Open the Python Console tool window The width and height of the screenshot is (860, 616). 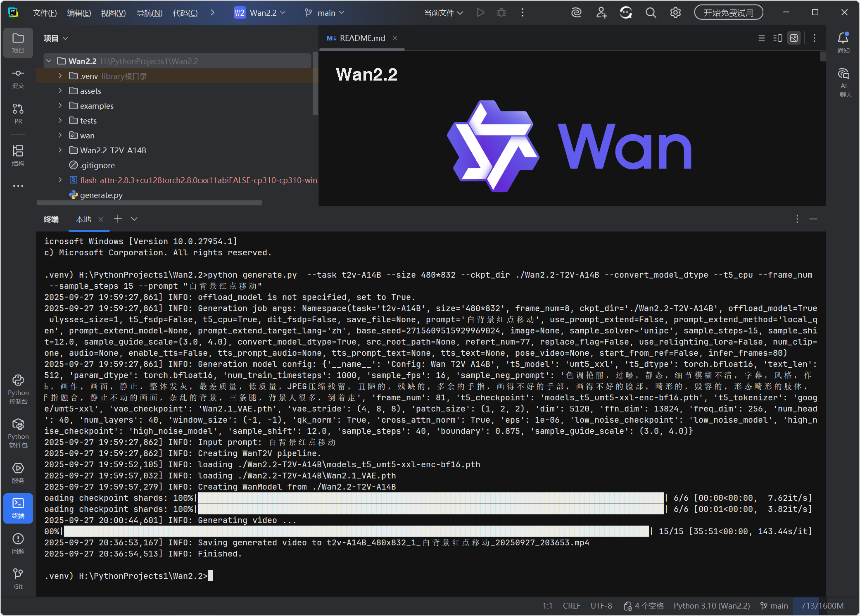click(18, 389)
